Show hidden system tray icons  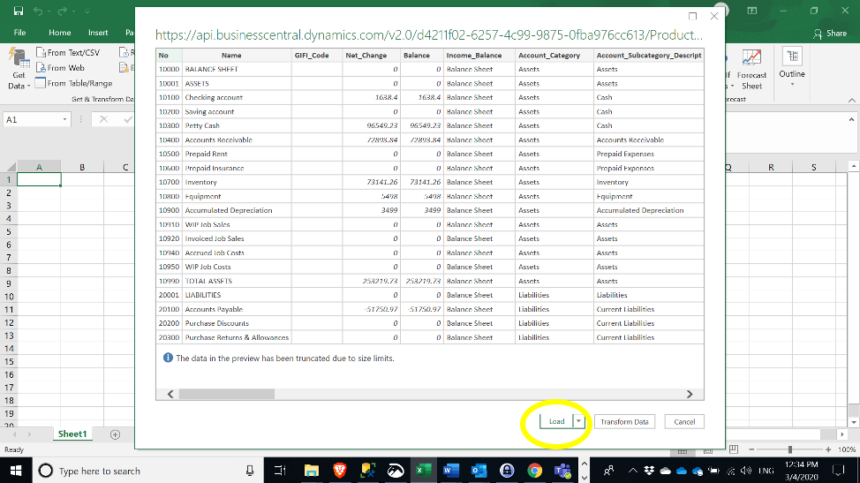[x=632, y=470]
